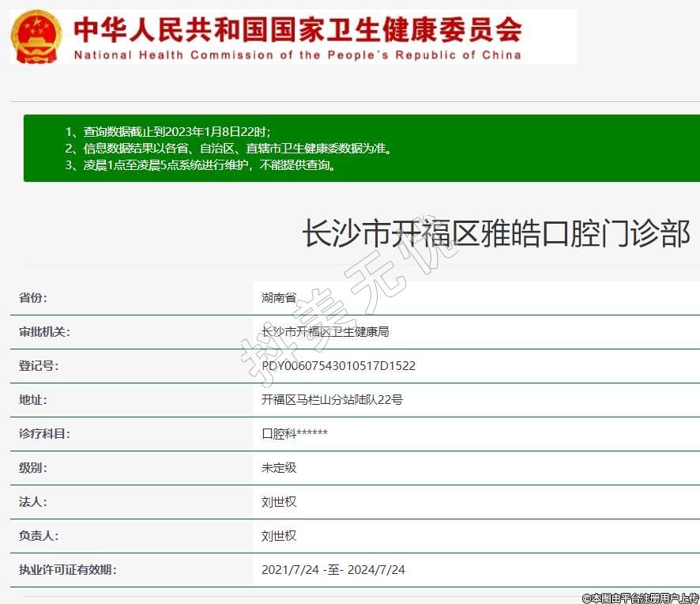Image resolution: width=700 pixels, height=604 pixels.
Task: Click the 中华人民共和国国家卫生健康委员会 header title
Action: [x=297, y=29]
